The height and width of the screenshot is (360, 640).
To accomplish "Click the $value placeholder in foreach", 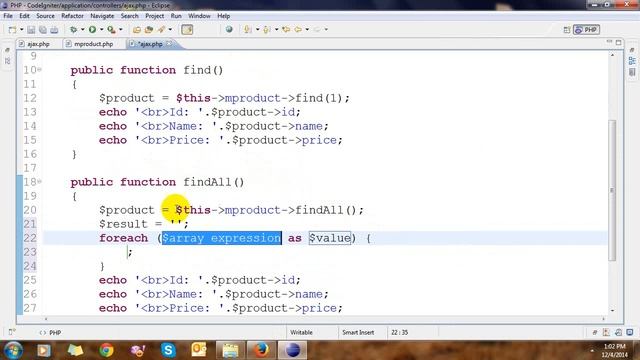I will coord(329,238).
